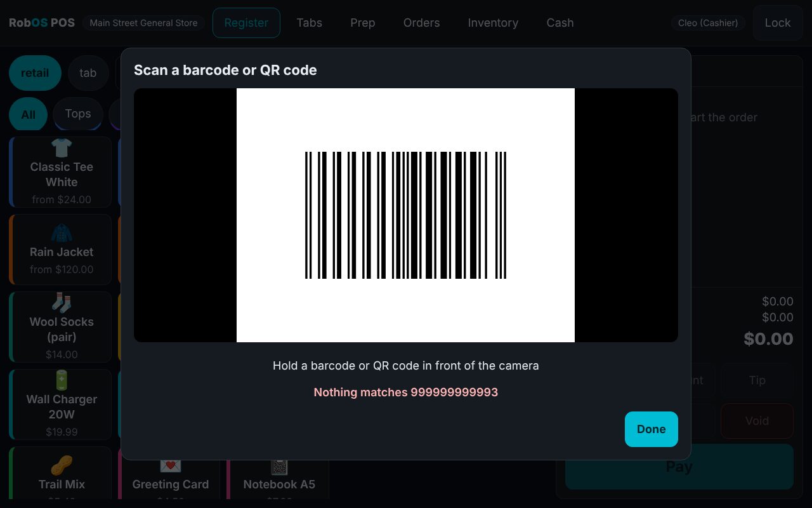Go to the Prep tab
Screen dimensions: 812x508
click(x=363, y=23)
